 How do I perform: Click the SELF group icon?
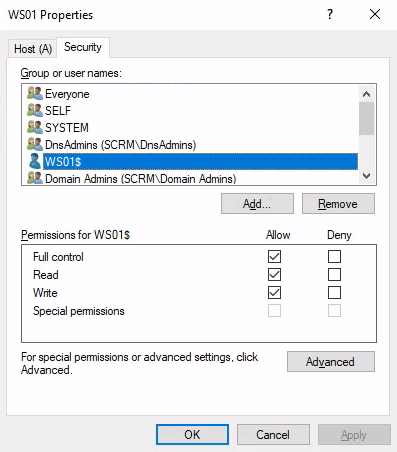point(34,110)
